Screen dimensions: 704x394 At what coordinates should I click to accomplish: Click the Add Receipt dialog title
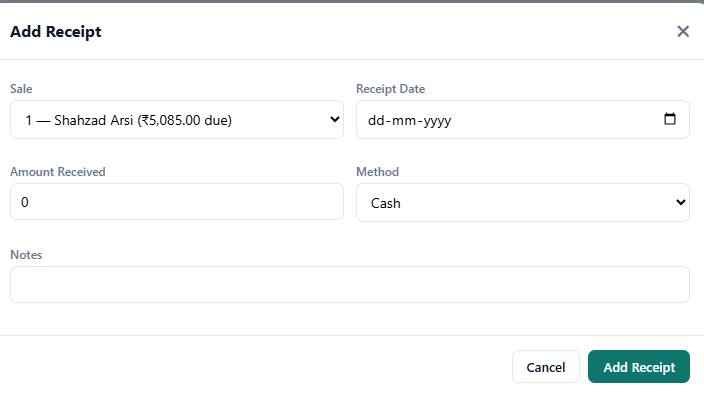(x=56, y=32)
